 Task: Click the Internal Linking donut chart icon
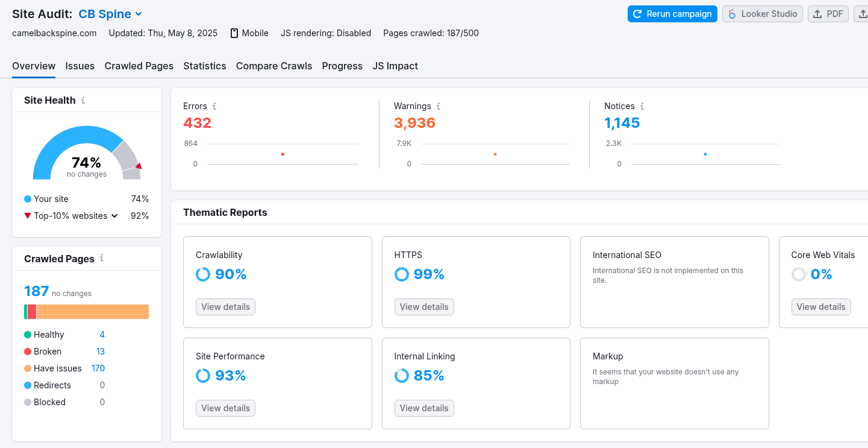402,376
